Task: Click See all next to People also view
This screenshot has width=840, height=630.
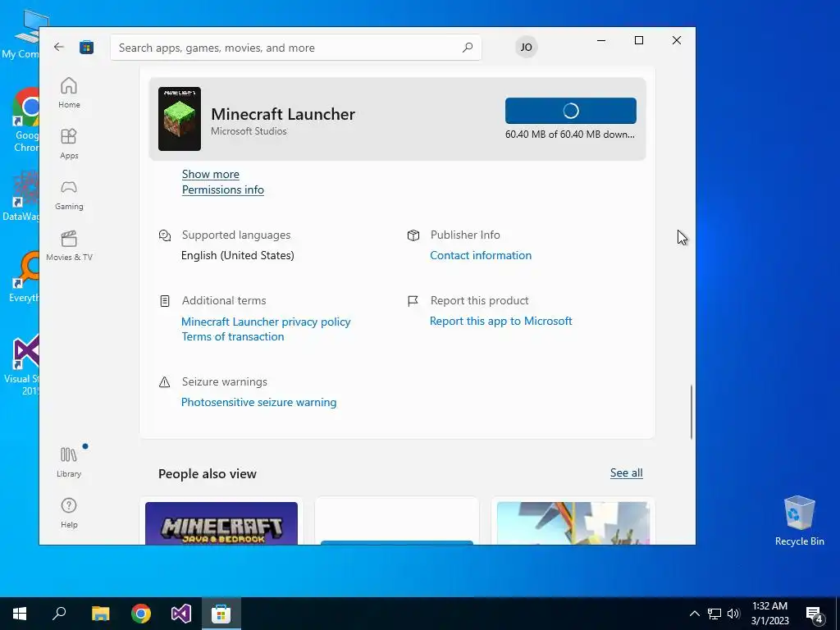Action: (x=626, y=472)
